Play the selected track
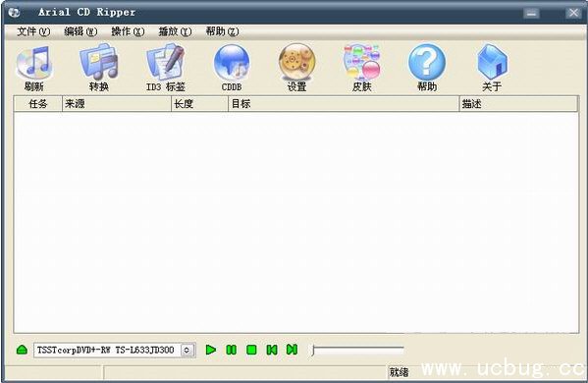Screen dimensions: 588x383 [211, 350]
